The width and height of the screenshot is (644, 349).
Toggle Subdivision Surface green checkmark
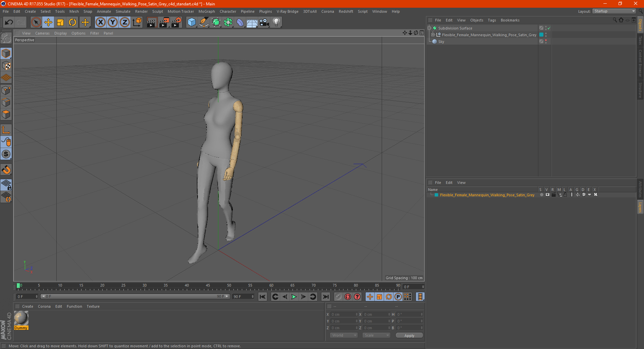[x=549, y=28]
